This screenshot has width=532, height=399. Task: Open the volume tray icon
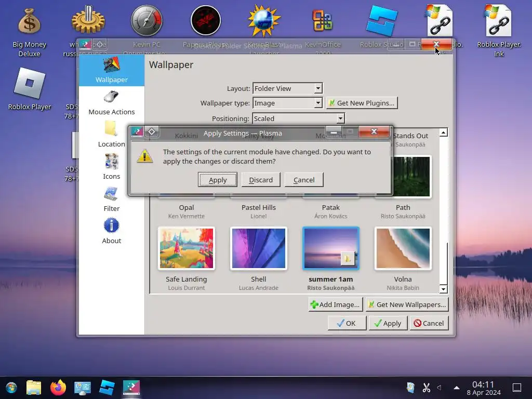[440, 388]
